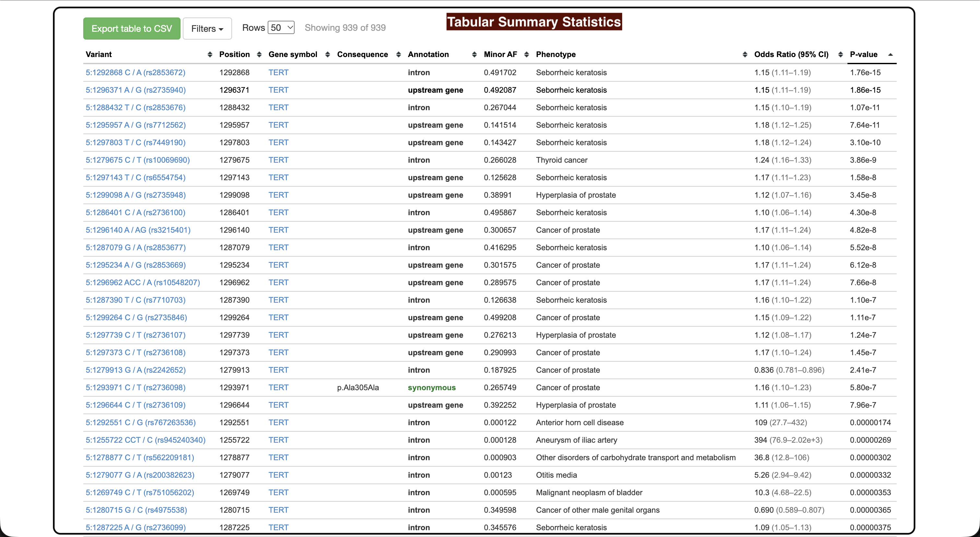This screenshot has height=537, width=980.
Task: Select p-value 1.76e-15 cell
Action: (x=865, y=73)
